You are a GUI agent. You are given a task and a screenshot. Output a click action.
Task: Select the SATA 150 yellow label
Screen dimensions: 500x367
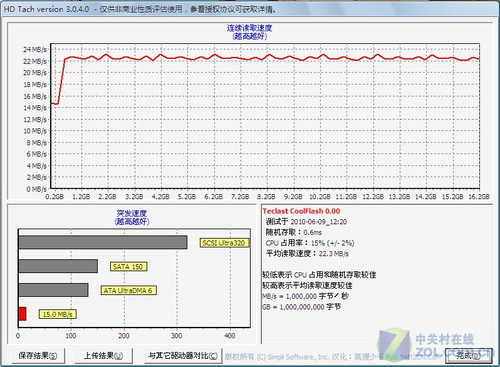click(x=128, y=267)
